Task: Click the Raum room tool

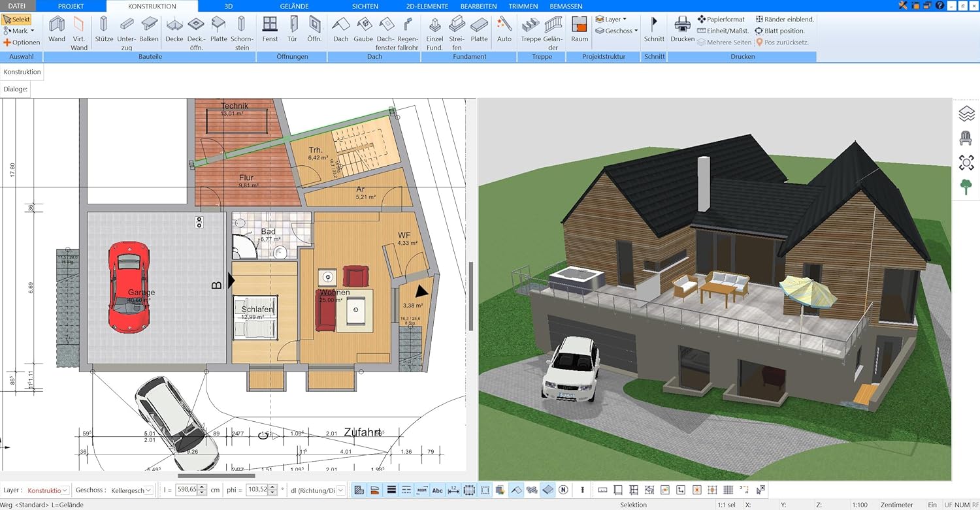Action: click(x=580, y=30)
